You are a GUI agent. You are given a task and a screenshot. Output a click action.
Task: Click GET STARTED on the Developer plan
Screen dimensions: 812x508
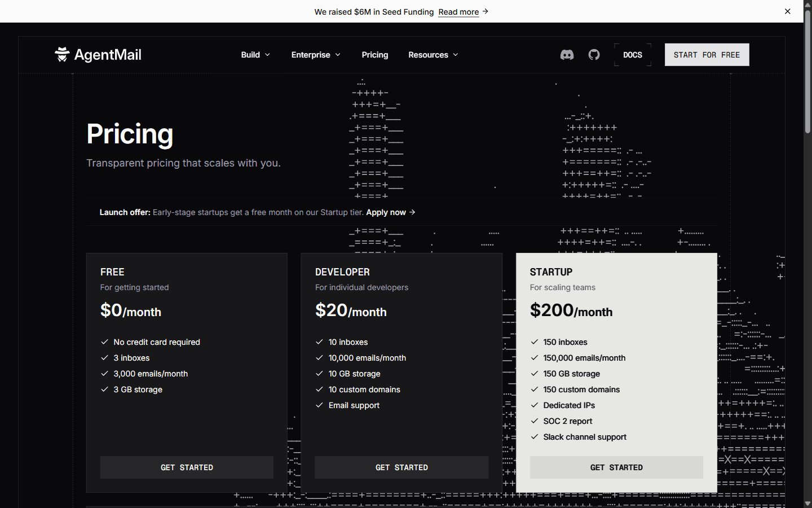(x=401, y=467)
